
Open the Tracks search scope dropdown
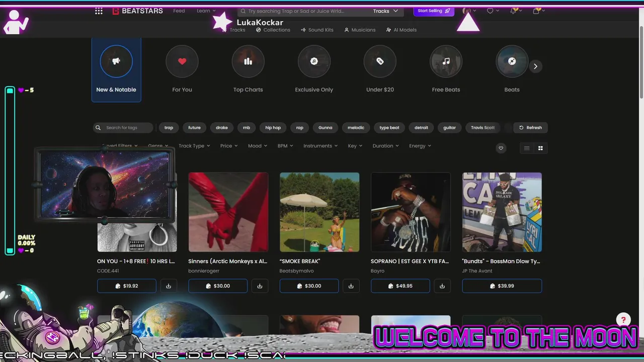385,11
